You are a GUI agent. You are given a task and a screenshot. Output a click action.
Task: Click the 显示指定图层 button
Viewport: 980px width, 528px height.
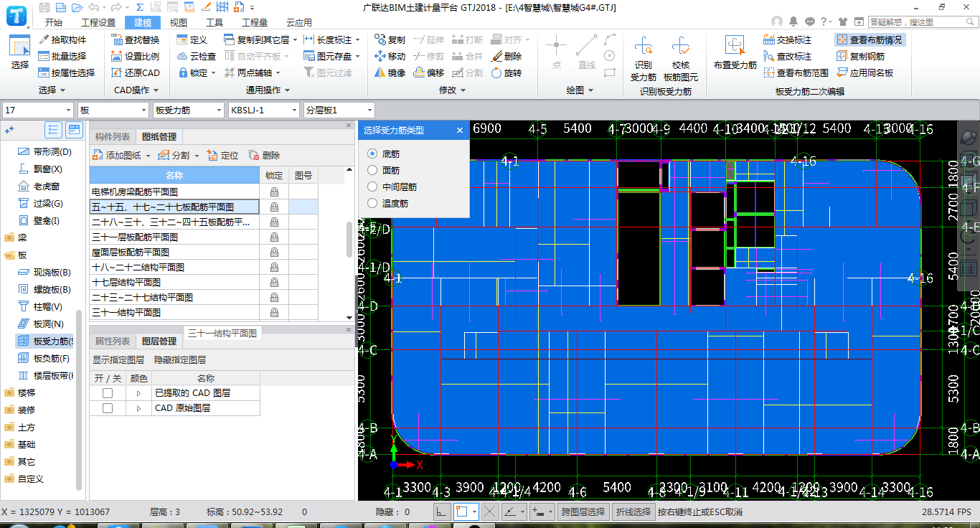[118, 360]
